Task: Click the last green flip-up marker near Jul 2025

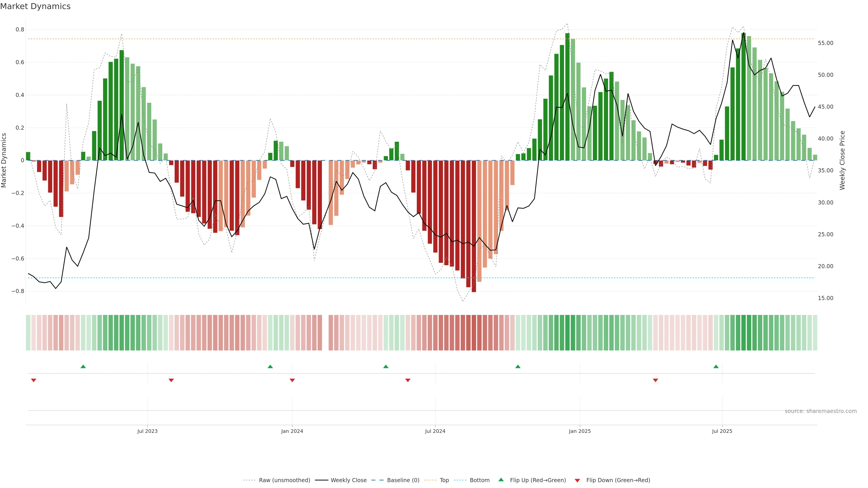Action: pos(716,366)
